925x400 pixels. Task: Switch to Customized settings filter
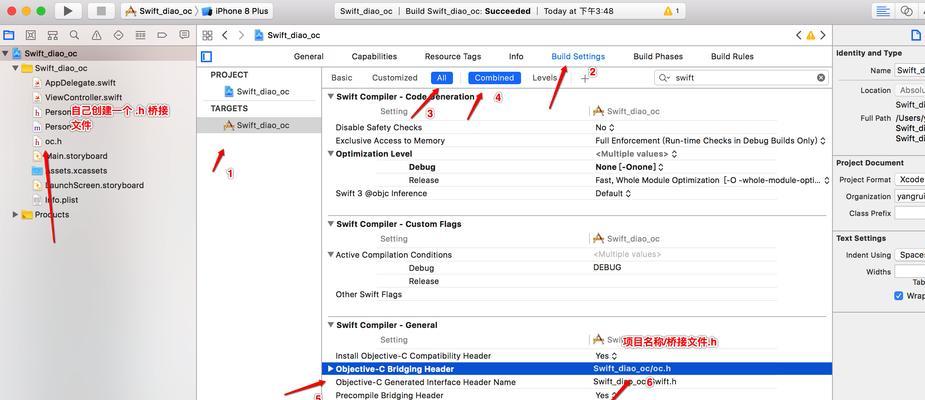395,78
